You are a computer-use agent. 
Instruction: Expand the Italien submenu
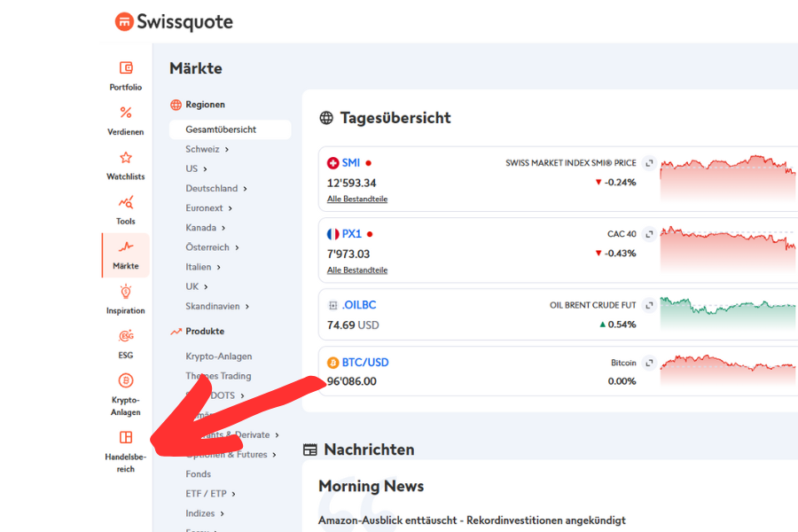pyautogui.click(x=218, y=267)
